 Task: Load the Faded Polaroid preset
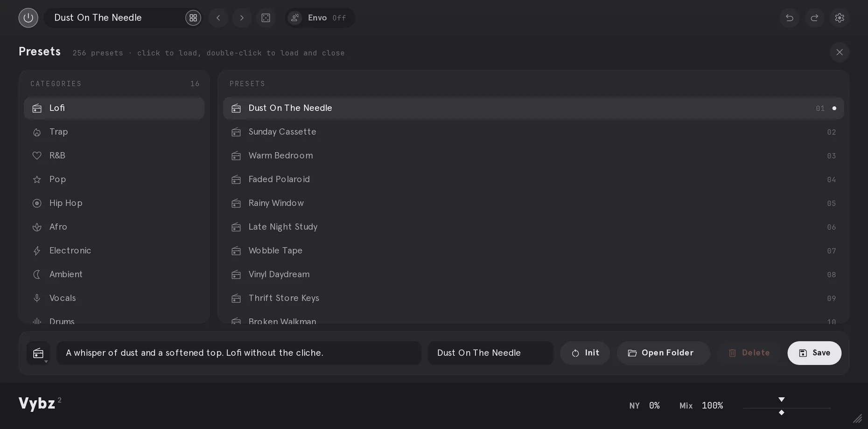click(533, 179)
